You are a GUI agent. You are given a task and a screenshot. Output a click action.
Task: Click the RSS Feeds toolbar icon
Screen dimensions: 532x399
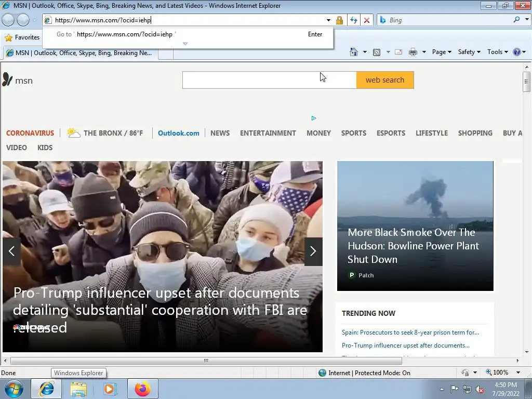377,52
